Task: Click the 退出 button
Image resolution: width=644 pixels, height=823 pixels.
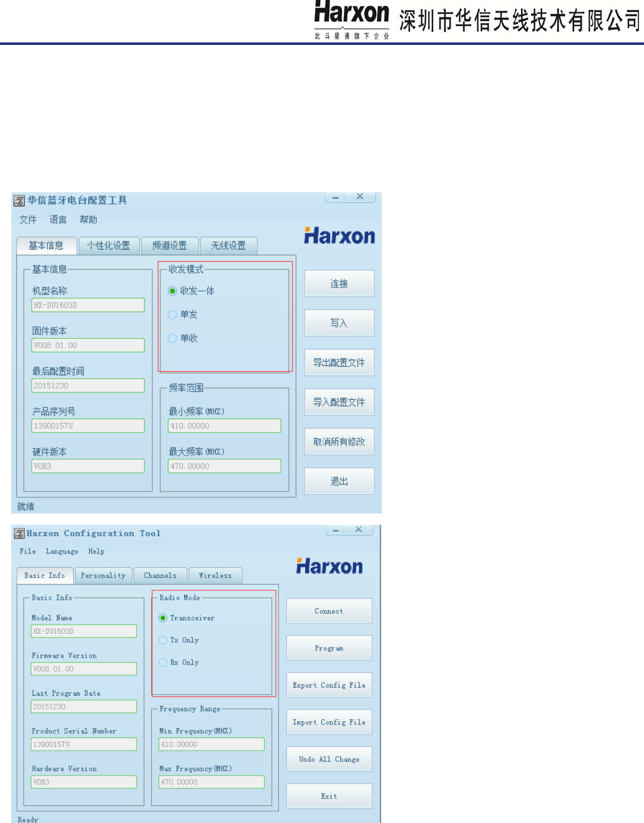Action: coord(339,482)
